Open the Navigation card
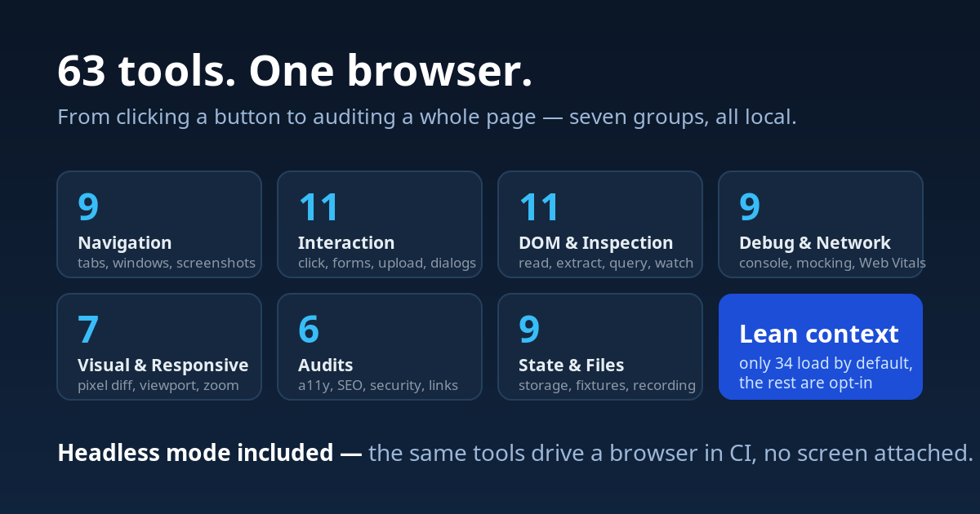The image size is (980, 514). [159, 224]
